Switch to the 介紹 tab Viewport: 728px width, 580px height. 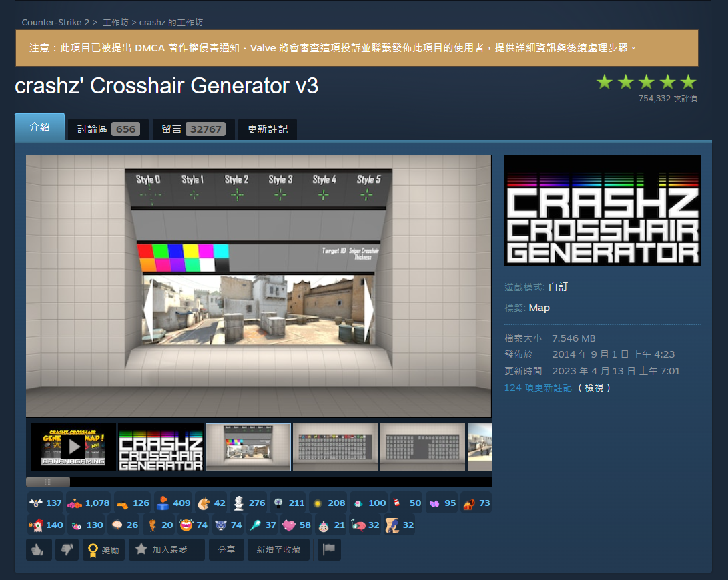pyautogui.click(x=39, y=127)
